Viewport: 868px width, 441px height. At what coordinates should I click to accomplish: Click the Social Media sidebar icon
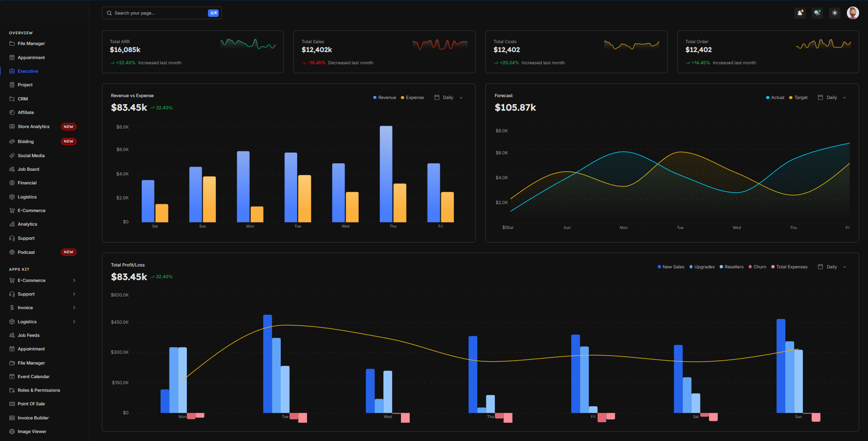(x=12, y=156)
